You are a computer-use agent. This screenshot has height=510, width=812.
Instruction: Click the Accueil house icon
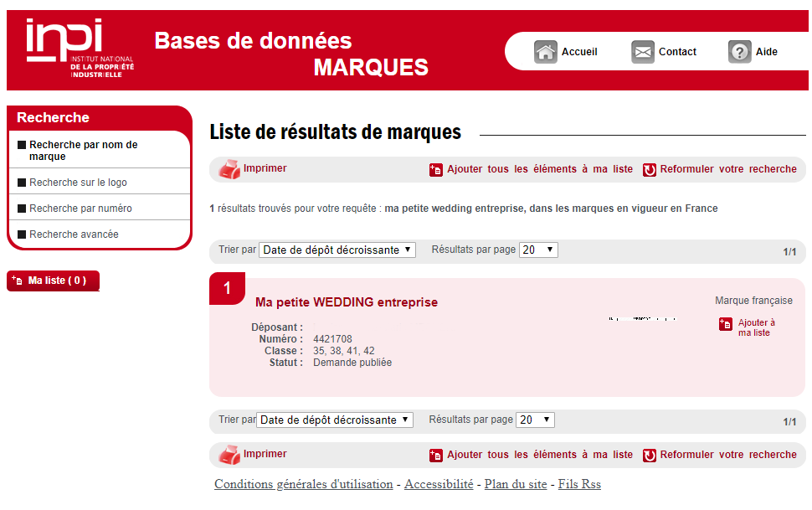pyautogui.click(x=546, y=52)
